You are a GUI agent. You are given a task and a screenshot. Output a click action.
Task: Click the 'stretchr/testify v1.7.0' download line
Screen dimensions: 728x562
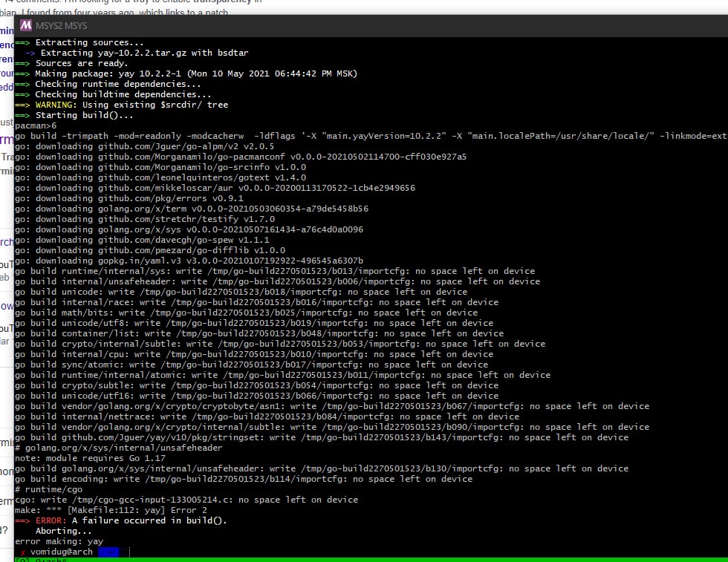pos(145,219)
